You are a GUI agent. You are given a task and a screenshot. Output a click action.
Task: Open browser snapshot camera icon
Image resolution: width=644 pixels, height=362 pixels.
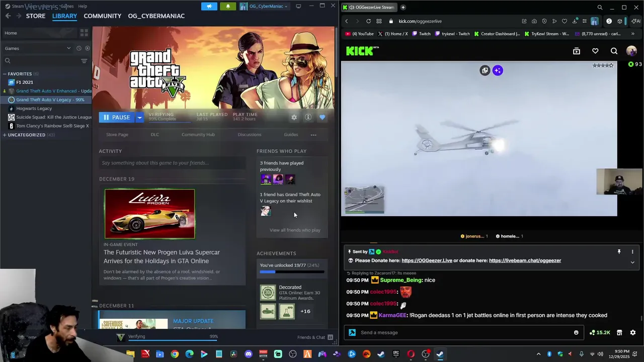[x=534, y=21]
